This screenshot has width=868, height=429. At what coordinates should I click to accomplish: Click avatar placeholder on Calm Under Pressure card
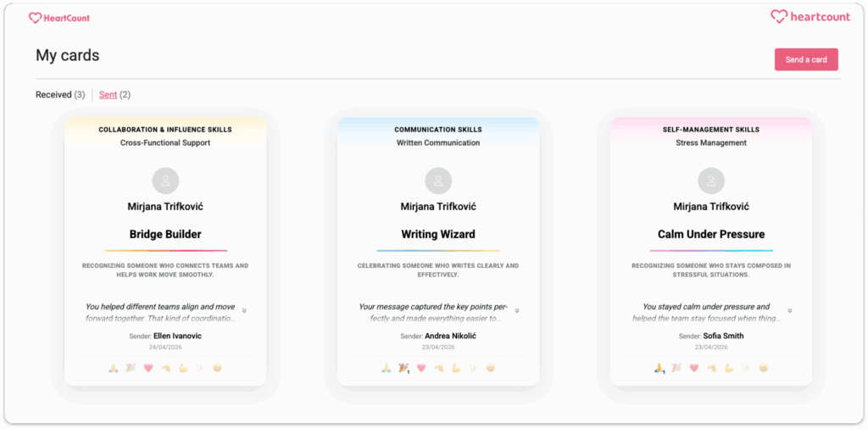coord(711,181)
